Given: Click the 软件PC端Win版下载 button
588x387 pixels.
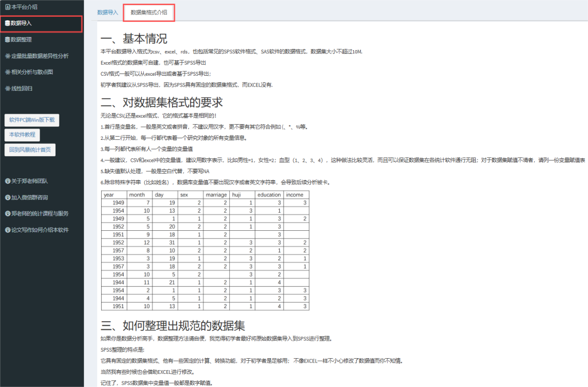Looking at the screenshot, I should [31, 120].
